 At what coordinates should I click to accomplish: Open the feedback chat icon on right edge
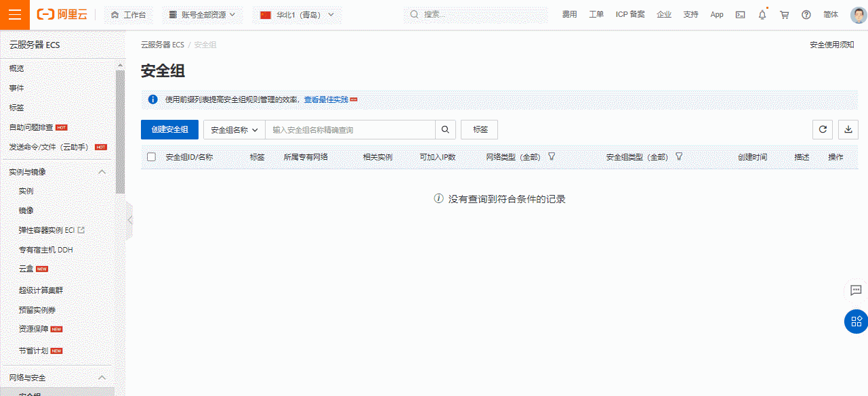pos(855,290)
